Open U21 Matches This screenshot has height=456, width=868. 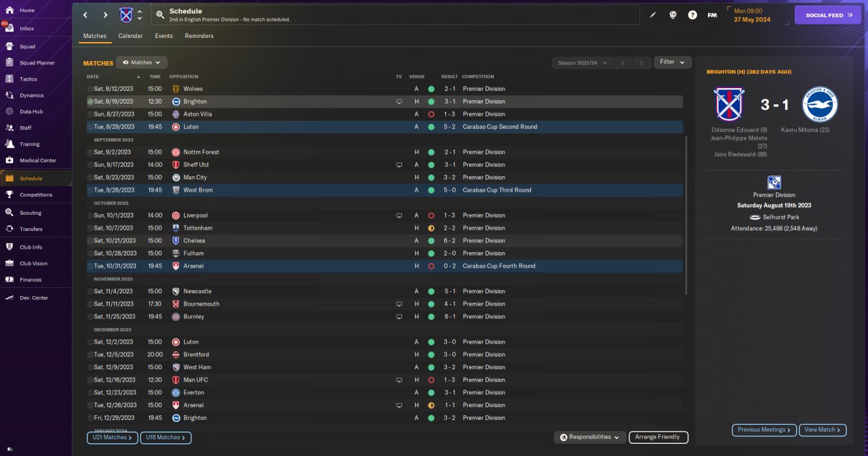click(113, 438)
